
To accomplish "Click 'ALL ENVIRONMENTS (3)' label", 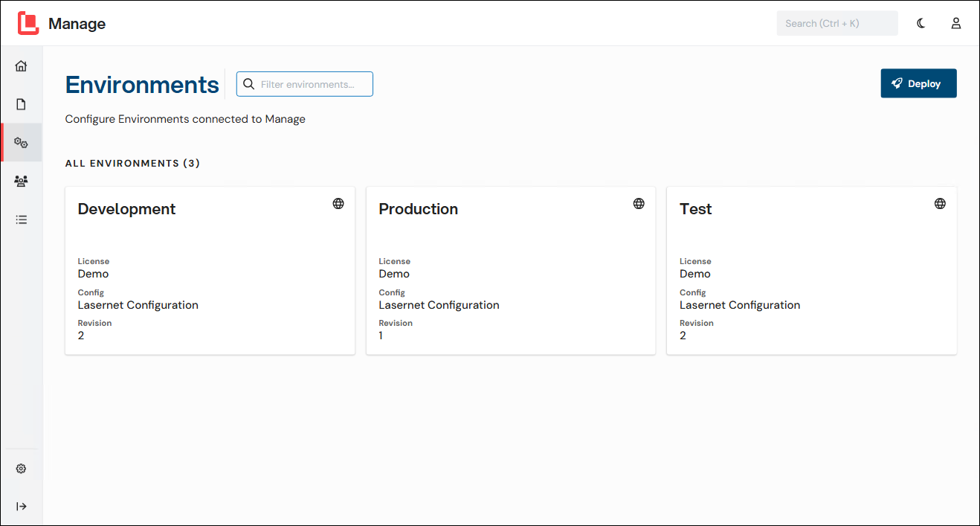I will 132,163.
